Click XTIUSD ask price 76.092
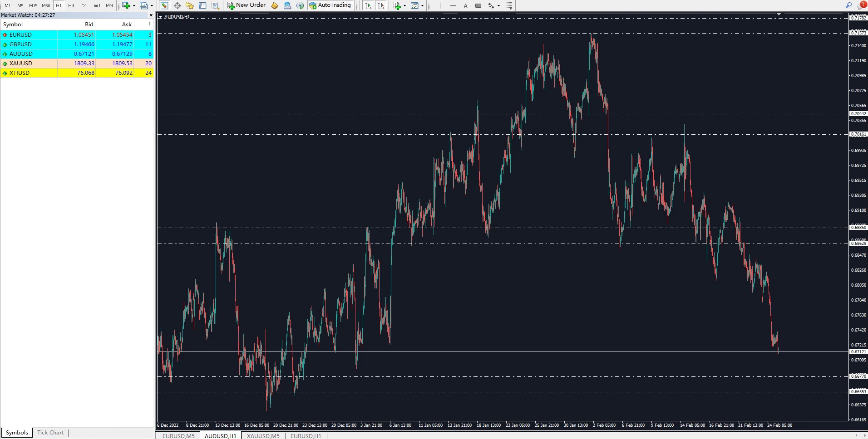Screen dimensions: 868x439 [124, 73]
